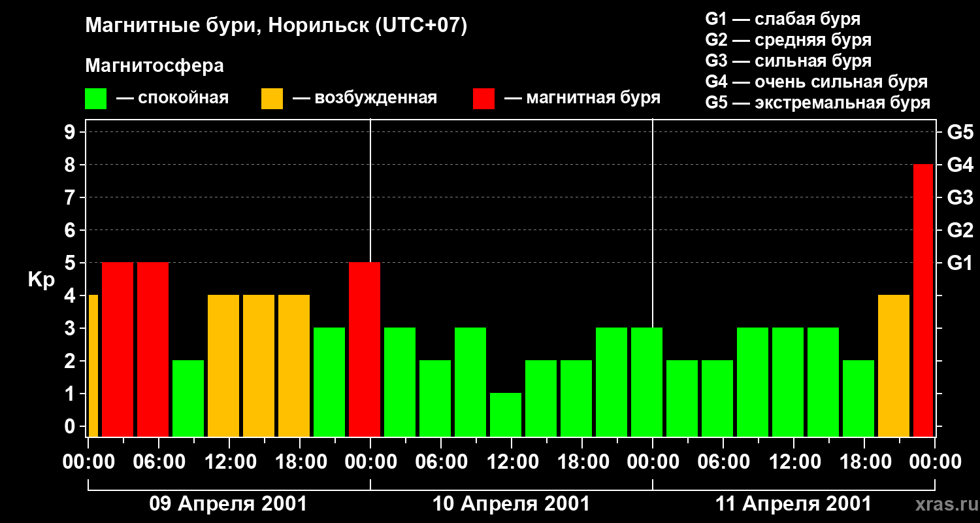Click the «10 Апреля 2001» date label
Image resolution: width=980 pixels, height=523 pixels.
pyautogui.click(x=511, y=504)
